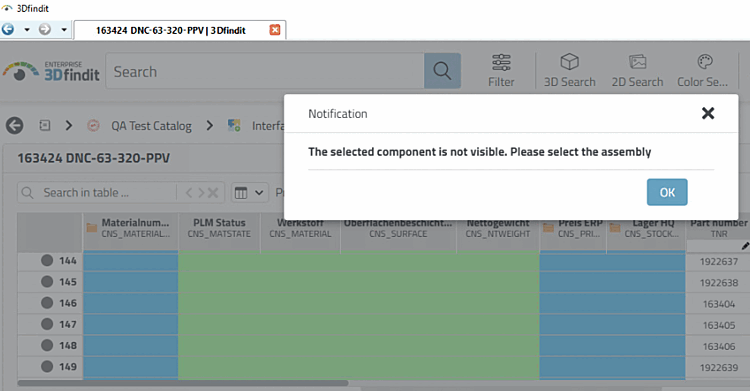Click part number 1922639
Image resolution: width=750 pixels, height=391 pixels.
click(718, 368)
